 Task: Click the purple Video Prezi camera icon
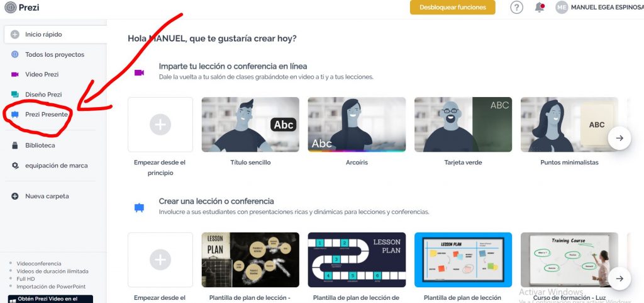pos(15,74)
